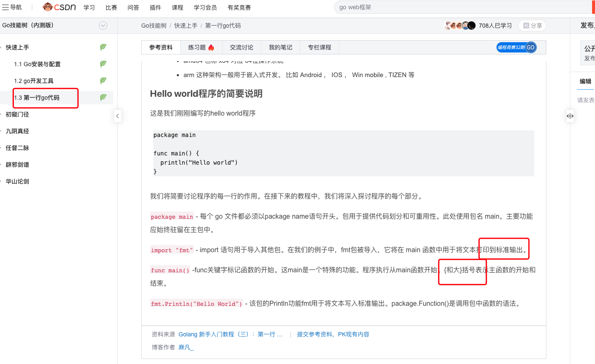Click inline code fmt.Println("Hello World")
Image resolution: width=595 pixels, height=364 pixels.
click(197, 304)
